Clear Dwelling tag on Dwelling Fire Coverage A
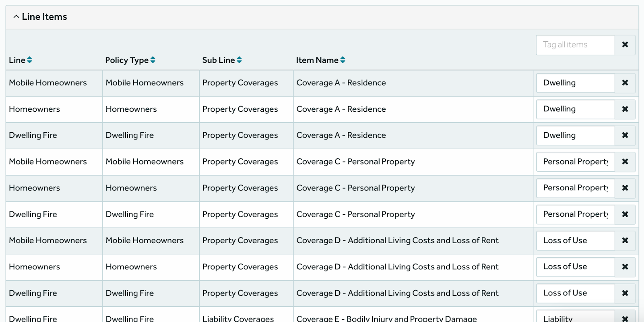This screenshot has width=644, height=322. point(625,135)
